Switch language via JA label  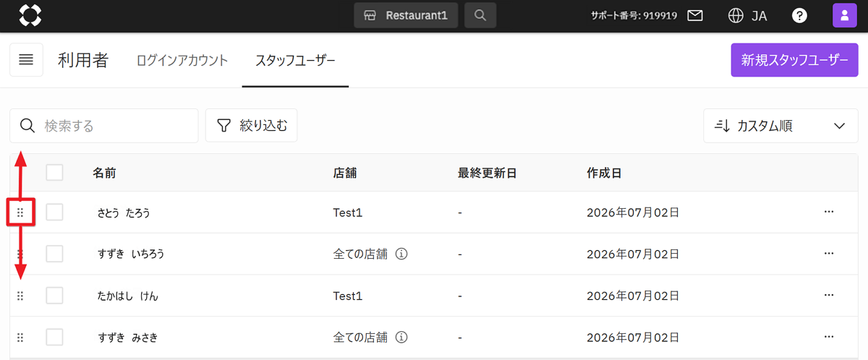[759, 16]
